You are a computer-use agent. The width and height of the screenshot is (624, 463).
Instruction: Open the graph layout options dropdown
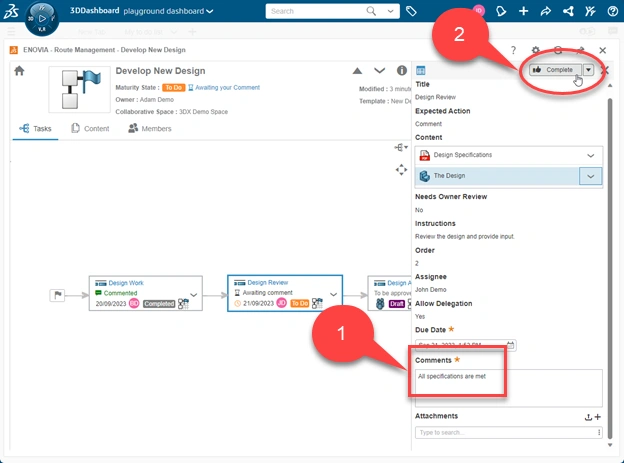(401, 147)
